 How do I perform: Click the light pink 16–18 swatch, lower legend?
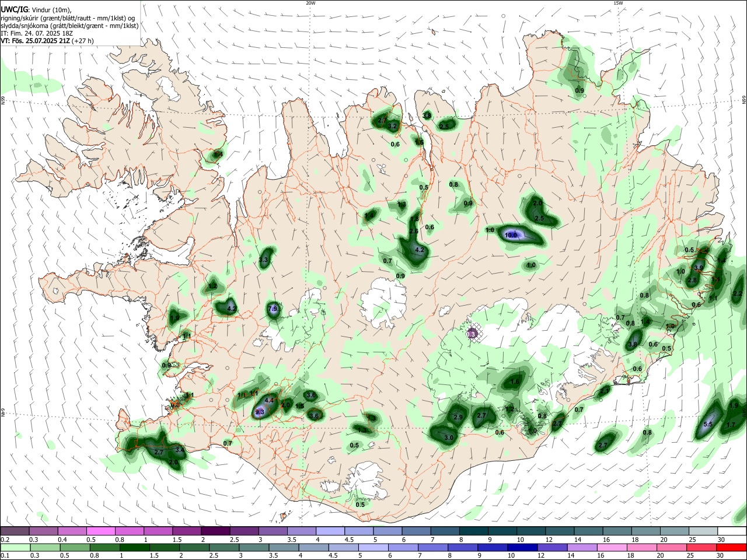613,547
